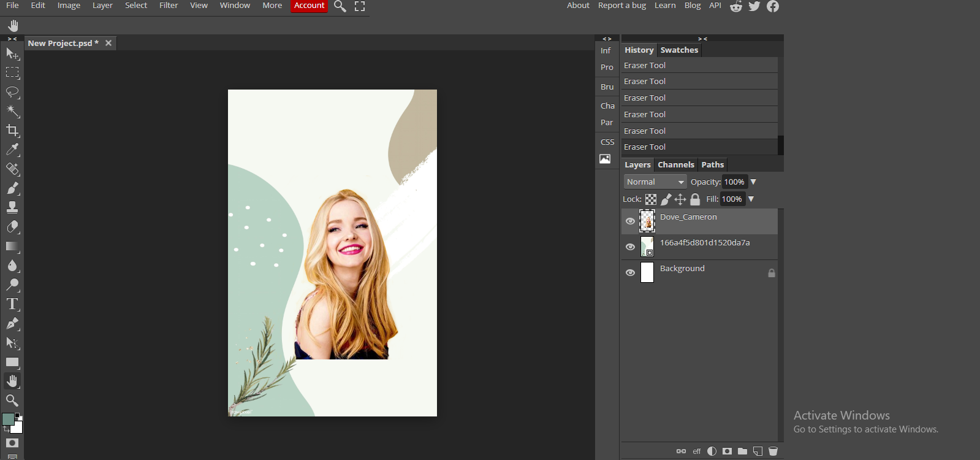Toggle lock image pixels brush icon
980x460 pixels.
[666, 199]
